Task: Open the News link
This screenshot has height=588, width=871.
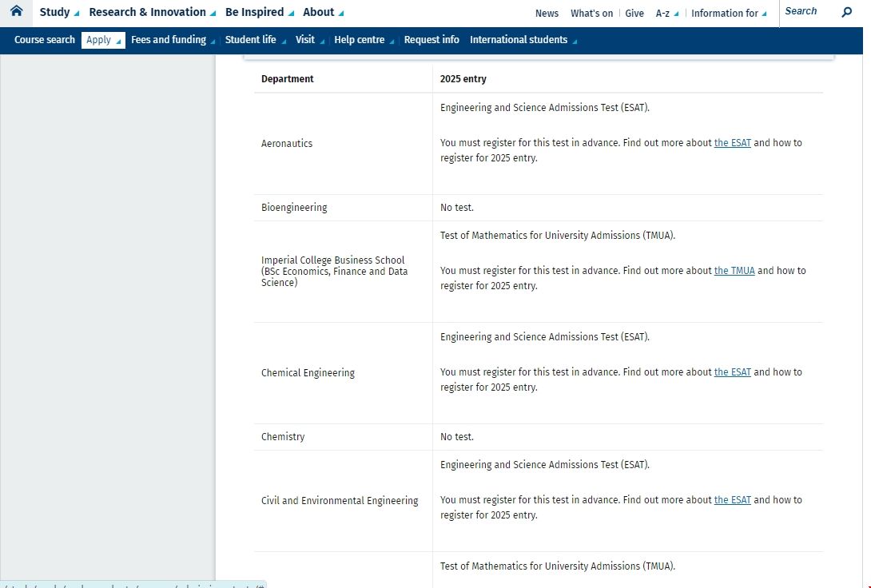Action: (547, 13)
